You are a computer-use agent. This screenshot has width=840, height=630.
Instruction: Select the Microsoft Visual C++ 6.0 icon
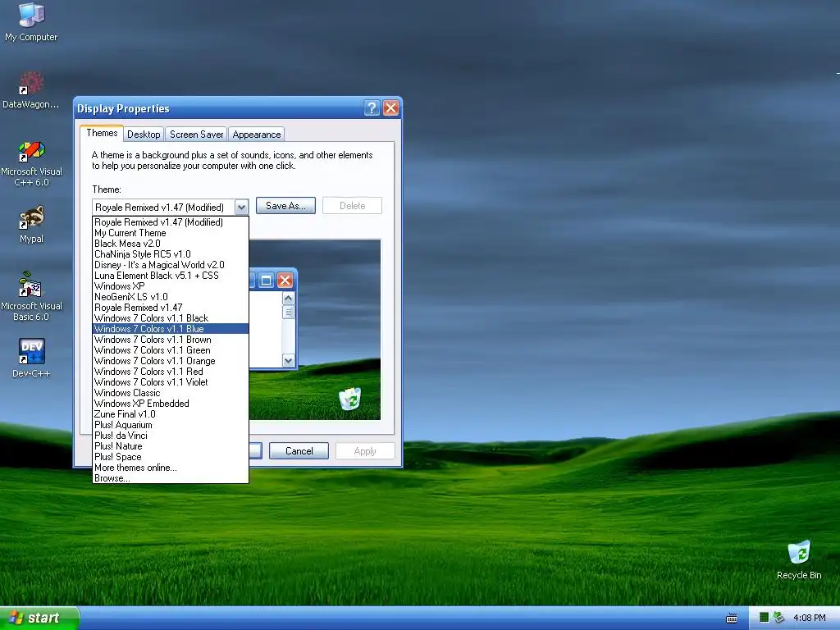pyautogui.click(x=31, y=163)
